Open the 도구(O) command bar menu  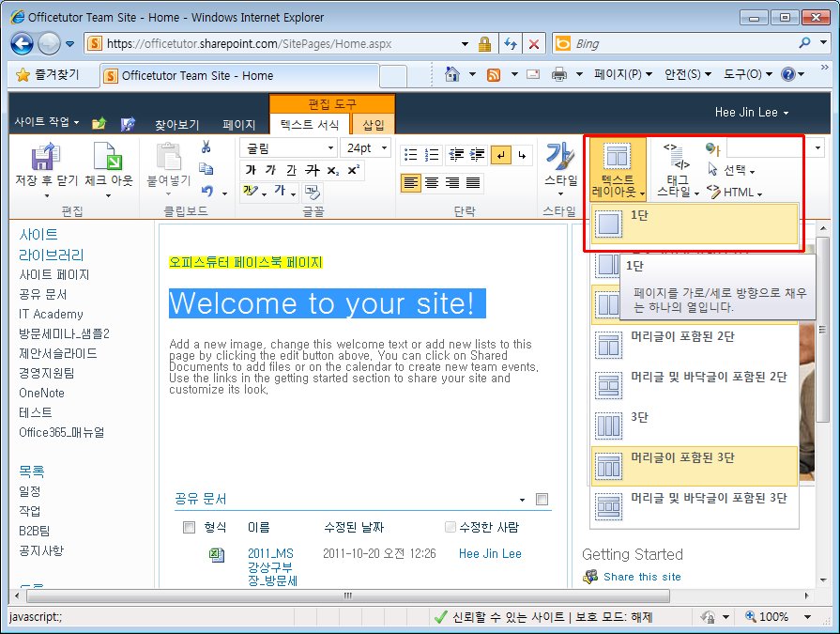coord(748,74)
